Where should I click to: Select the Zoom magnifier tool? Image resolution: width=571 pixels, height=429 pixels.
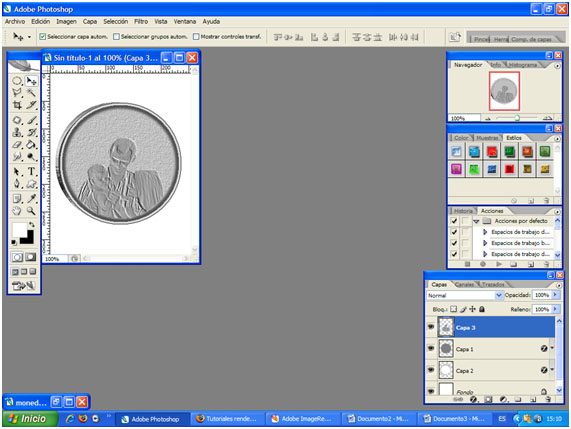pyautogui.click(x=31, y=211)
